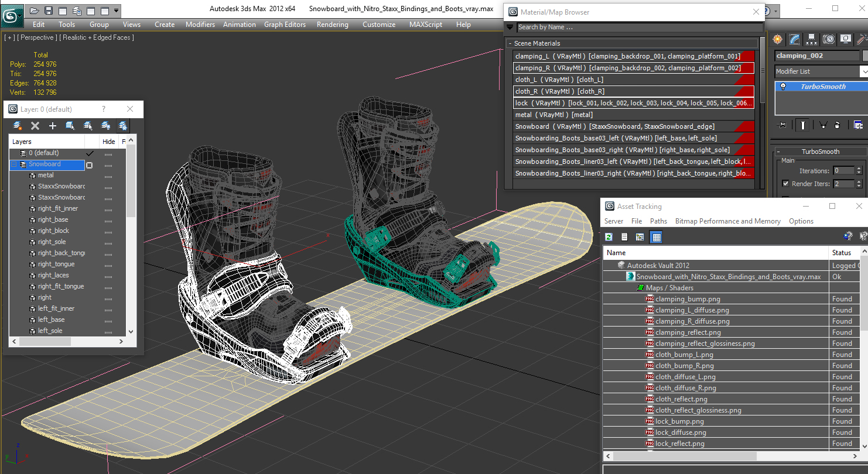The width and height of the screenshot is (868, 474).
Task: Toggle the Render Iters checkbox
Action: pyautogui.click(x=785, y=184)
